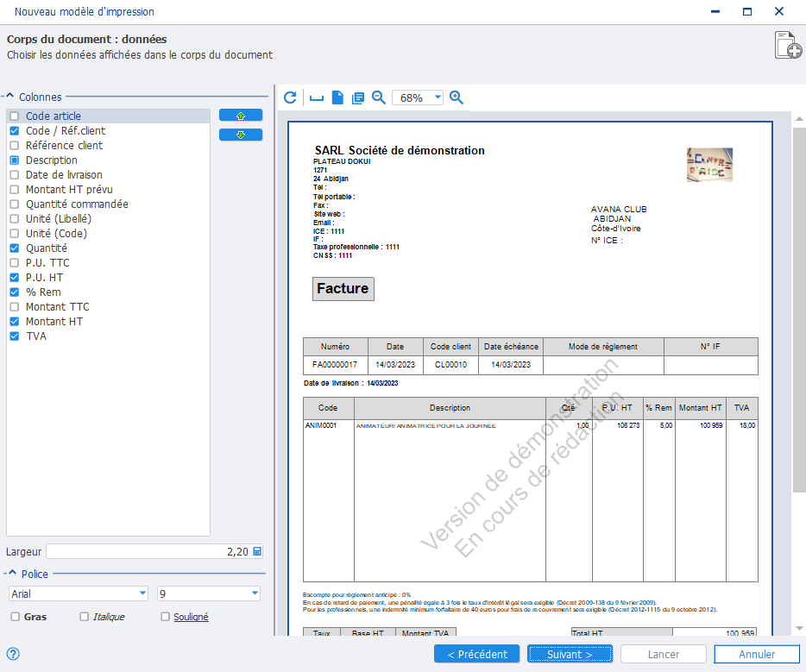The width and height of the screenshot is (806, 672).
Task: Collapse the Police section
Action: click(12, 573)
